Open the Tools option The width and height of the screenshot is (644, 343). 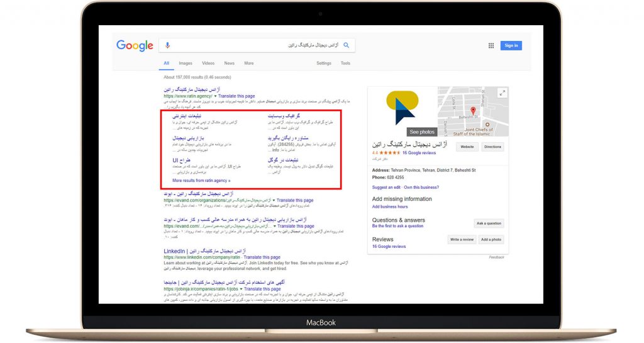point(345,64)
